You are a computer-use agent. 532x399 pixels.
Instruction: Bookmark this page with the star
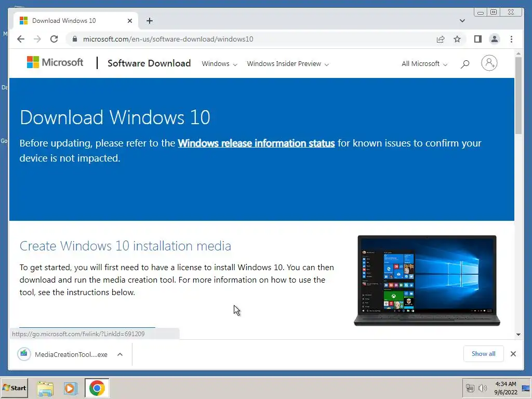pyautogui.click(x=457, y=39)
